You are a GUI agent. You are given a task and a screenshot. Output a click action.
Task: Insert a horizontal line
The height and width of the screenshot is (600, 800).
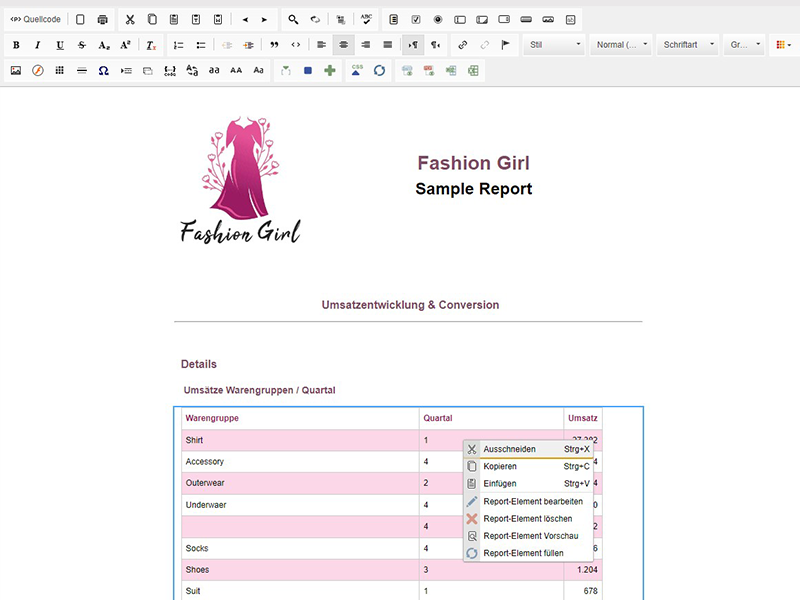click(x=82, y=70)
